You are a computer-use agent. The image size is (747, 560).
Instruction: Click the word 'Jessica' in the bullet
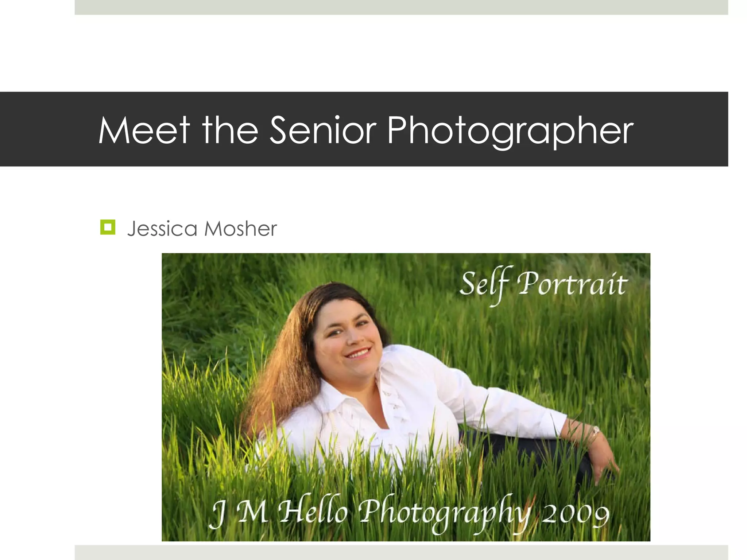click(x=162, y=229)
